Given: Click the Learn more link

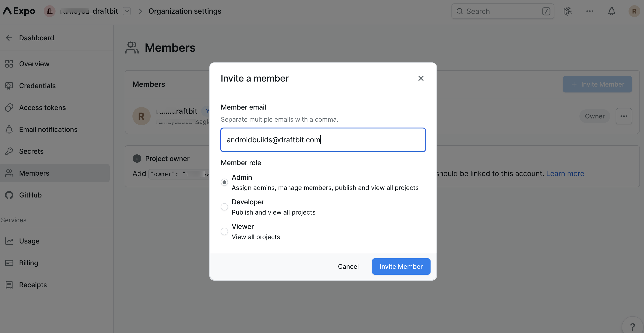Looking at the screenshot, I should click(565, 173).
